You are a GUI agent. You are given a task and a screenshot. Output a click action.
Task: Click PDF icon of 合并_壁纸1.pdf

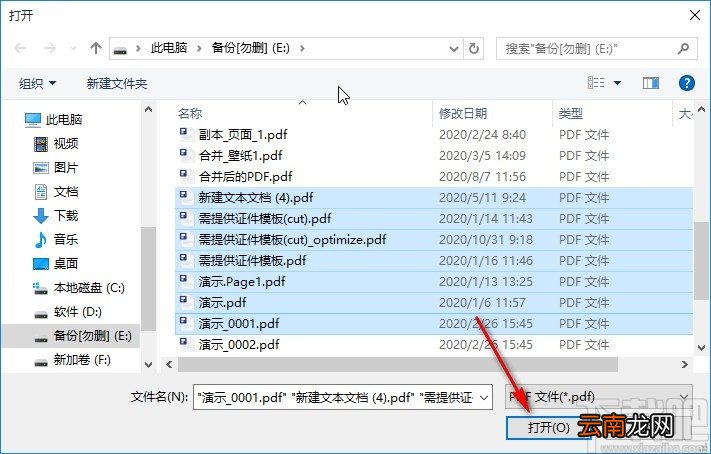click(185, 154)
